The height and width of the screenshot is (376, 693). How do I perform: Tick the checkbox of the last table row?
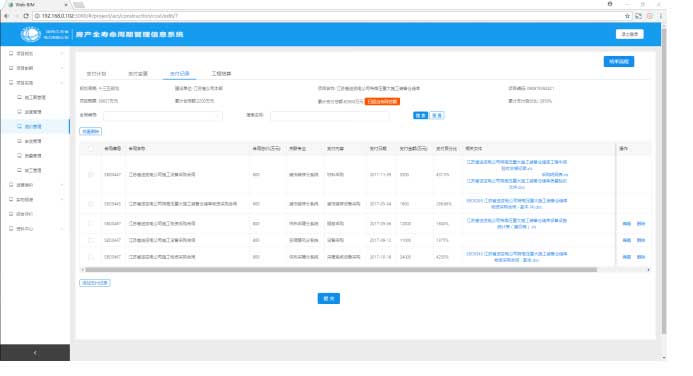91,257
